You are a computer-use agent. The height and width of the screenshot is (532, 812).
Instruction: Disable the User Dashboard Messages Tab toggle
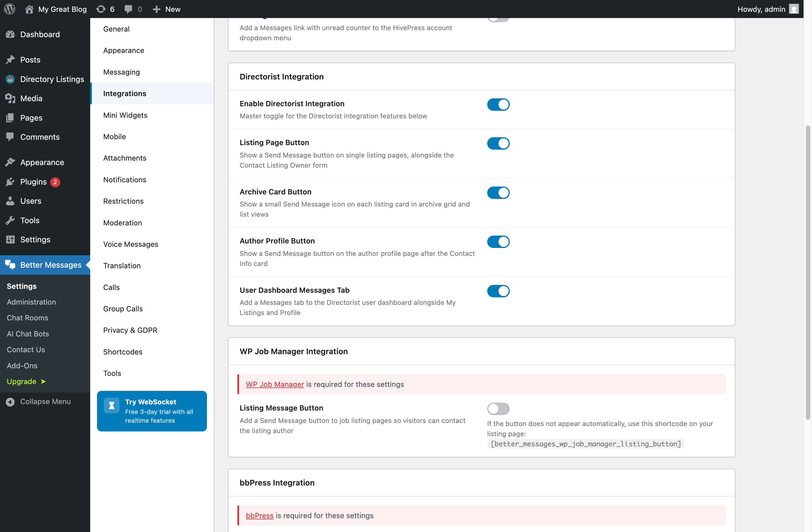click(498, 291)
